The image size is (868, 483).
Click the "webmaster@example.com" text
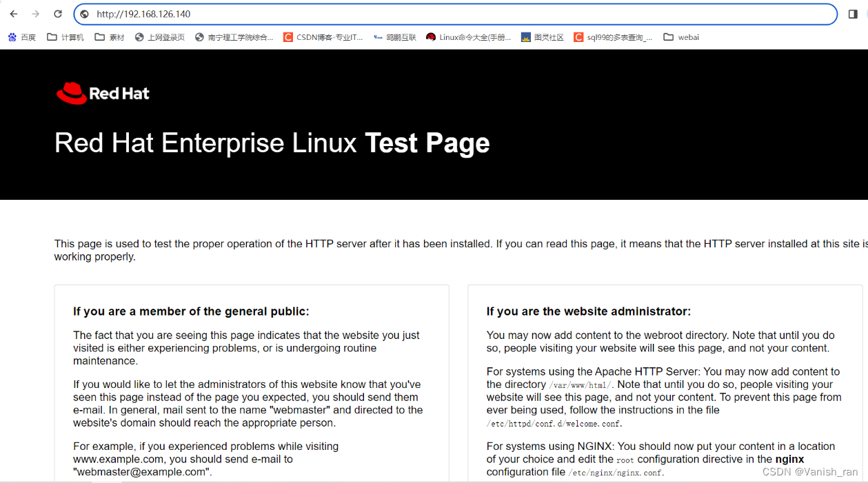coord(143,472)
